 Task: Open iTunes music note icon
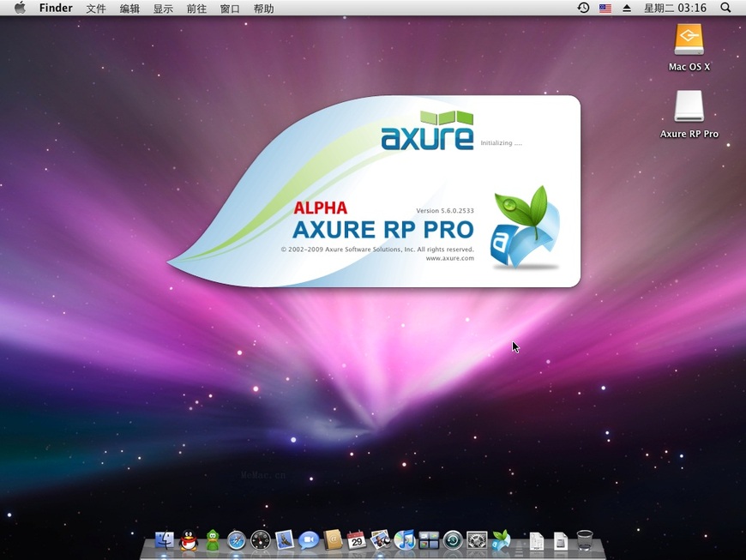point(405,540)
